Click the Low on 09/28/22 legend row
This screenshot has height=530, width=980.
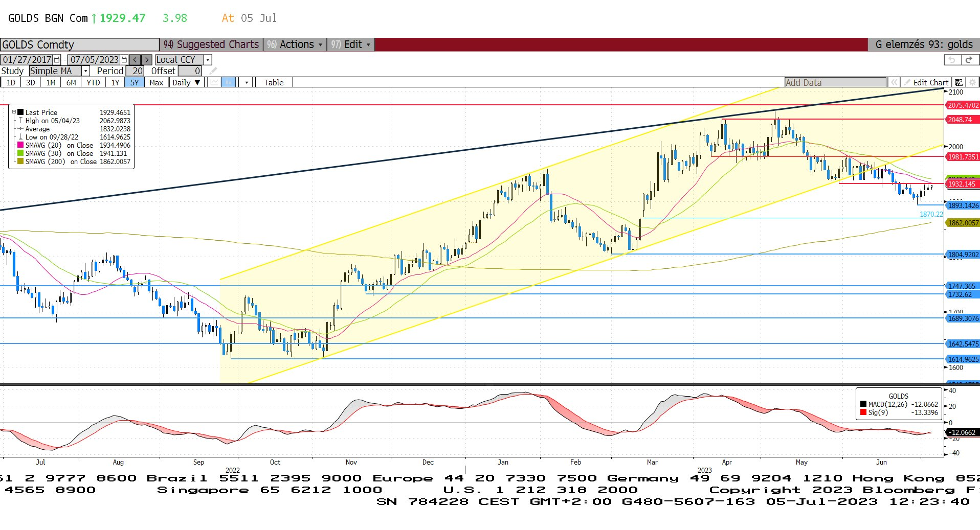[74, 137]
